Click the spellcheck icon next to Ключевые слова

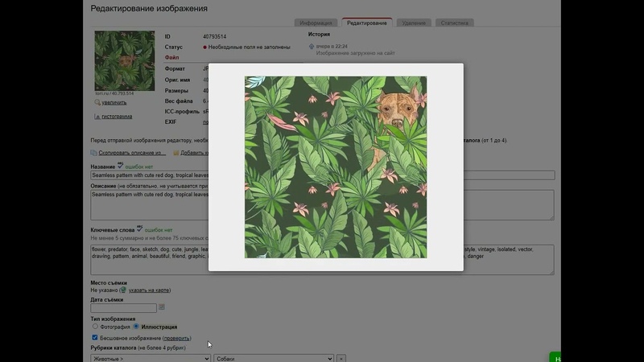point(139,228)
